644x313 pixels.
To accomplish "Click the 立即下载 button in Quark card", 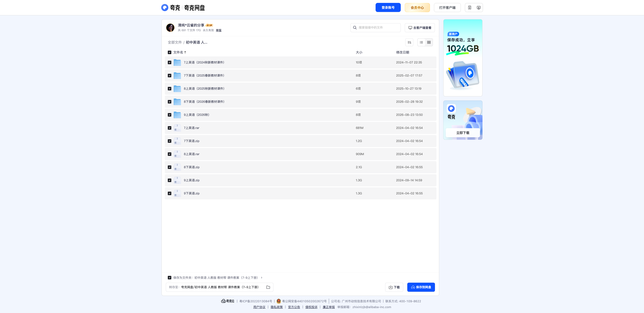I will (x=463, y=133).
